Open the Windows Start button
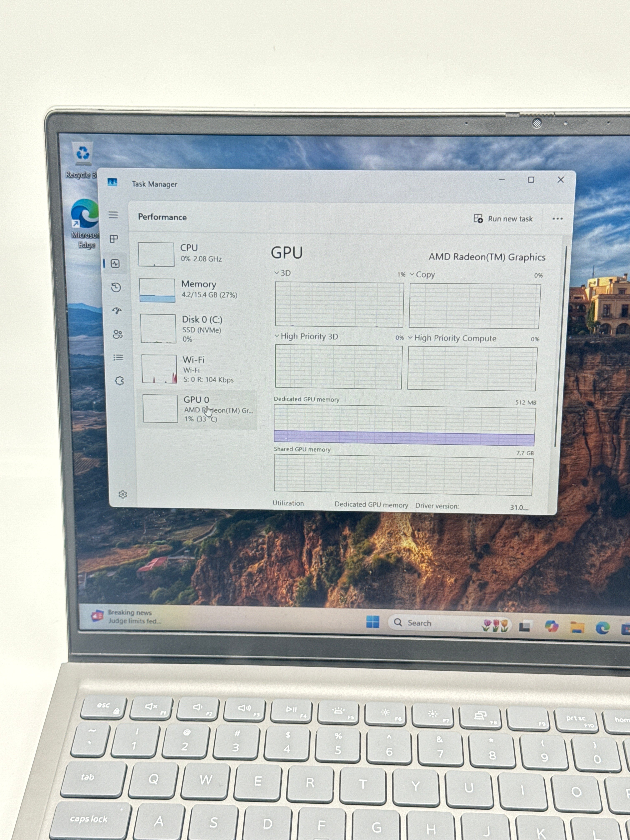 point(372,622)
